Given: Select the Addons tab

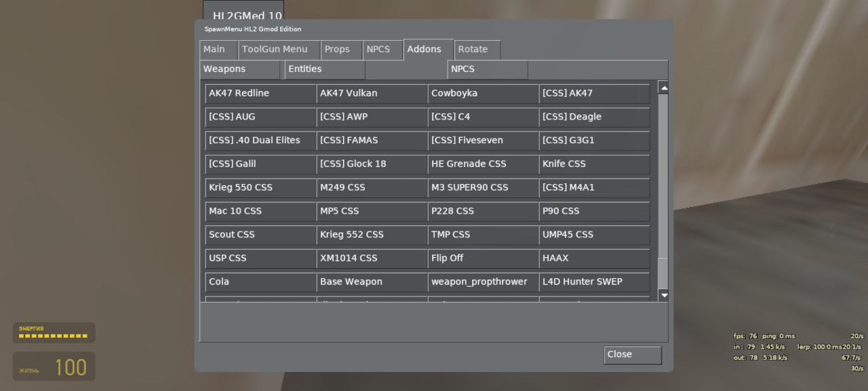Looking at the screenshot, I should pyautogui.click(x=429, y=49).
